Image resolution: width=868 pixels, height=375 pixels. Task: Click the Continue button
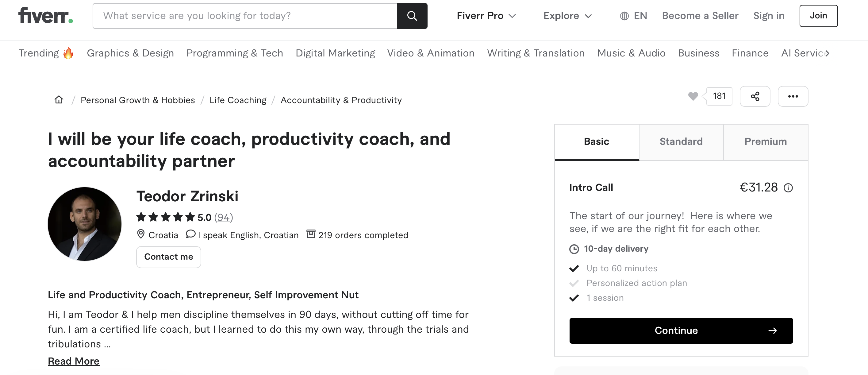(681, 331)
